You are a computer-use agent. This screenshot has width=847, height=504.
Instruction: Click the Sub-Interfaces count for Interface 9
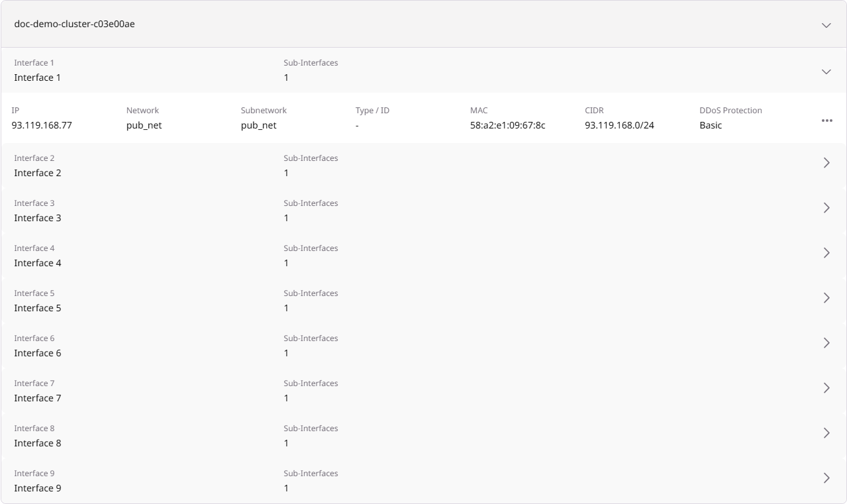click(x=286, y=488)
